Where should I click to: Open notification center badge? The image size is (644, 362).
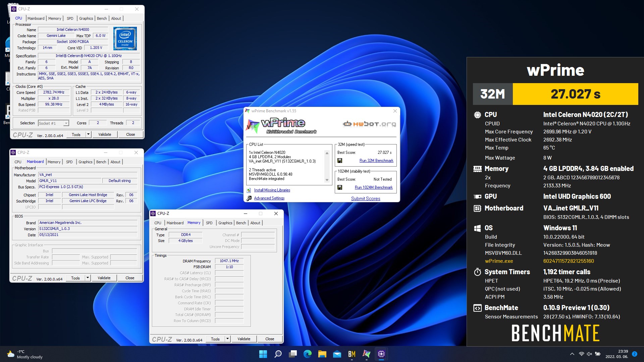tap(635, 354)
